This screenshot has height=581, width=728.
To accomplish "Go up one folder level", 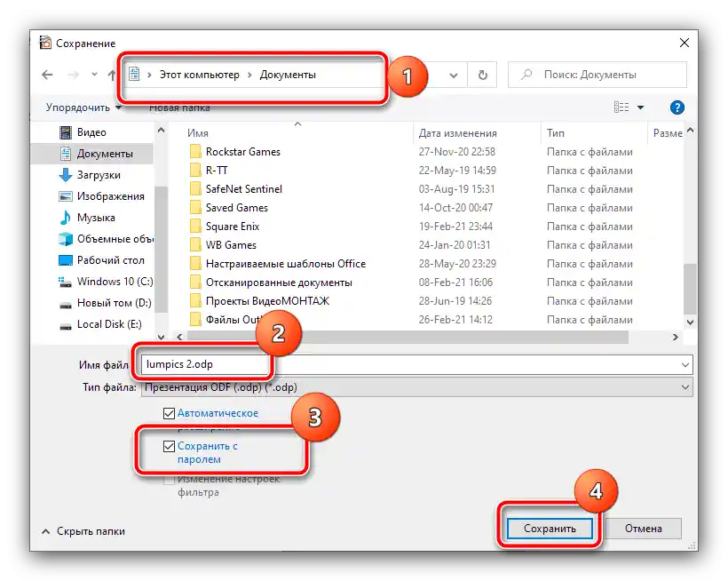I will pyautogui.click(x=112, y=75).
